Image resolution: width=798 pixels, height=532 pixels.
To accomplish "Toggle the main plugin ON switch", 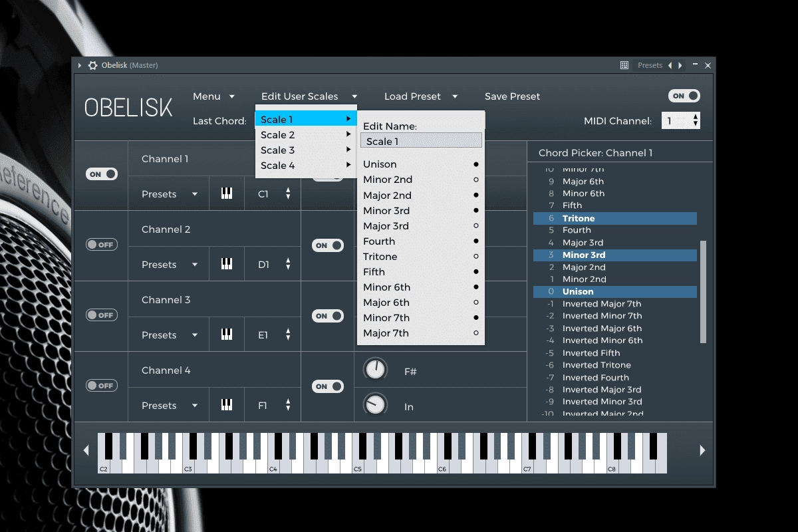I will coord(684,96).
